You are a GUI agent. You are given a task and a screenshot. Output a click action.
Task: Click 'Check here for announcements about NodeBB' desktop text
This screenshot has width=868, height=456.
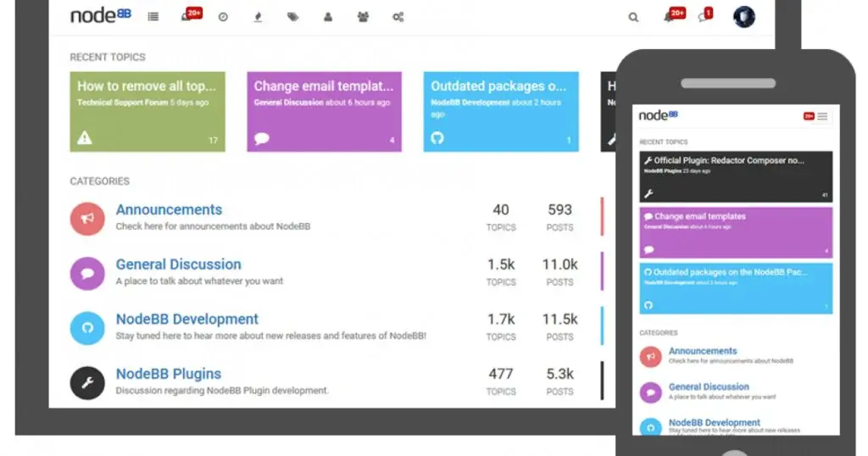pos(213,226)
